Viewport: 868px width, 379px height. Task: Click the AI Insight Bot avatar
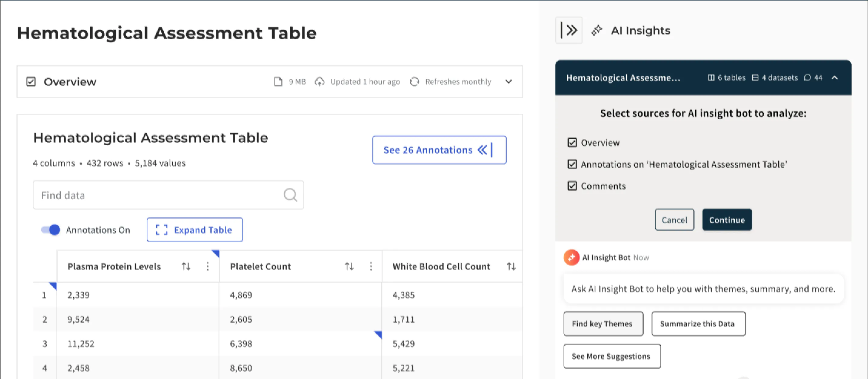572,258
